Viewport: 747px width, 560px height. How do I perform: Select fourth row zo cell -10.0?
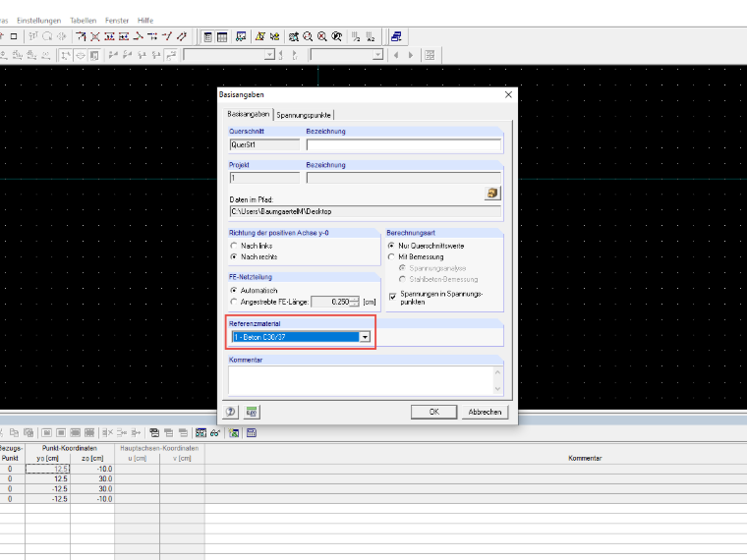92,499
